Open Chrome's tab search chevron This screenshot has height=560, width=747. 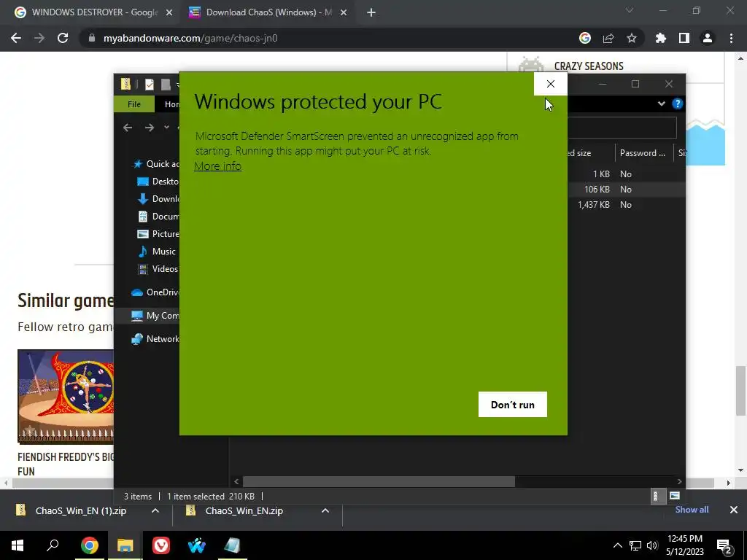click(x=630, y=10)
